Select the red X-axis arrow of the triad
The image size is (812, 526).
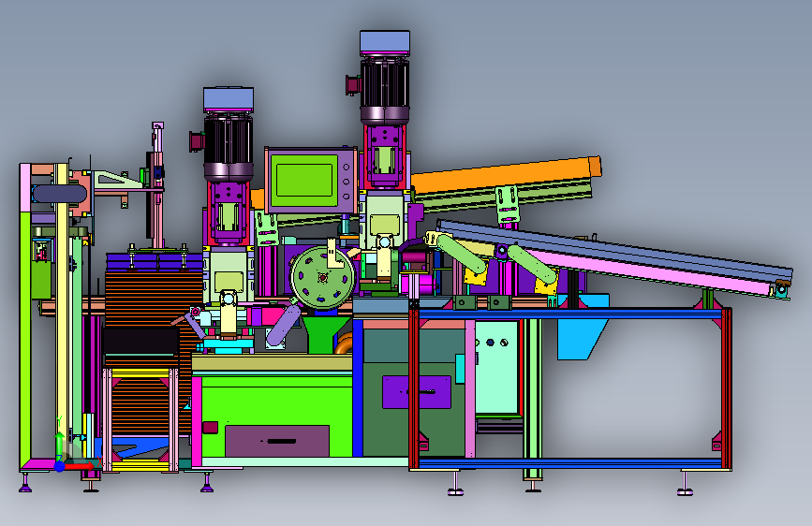coord(80,466)
